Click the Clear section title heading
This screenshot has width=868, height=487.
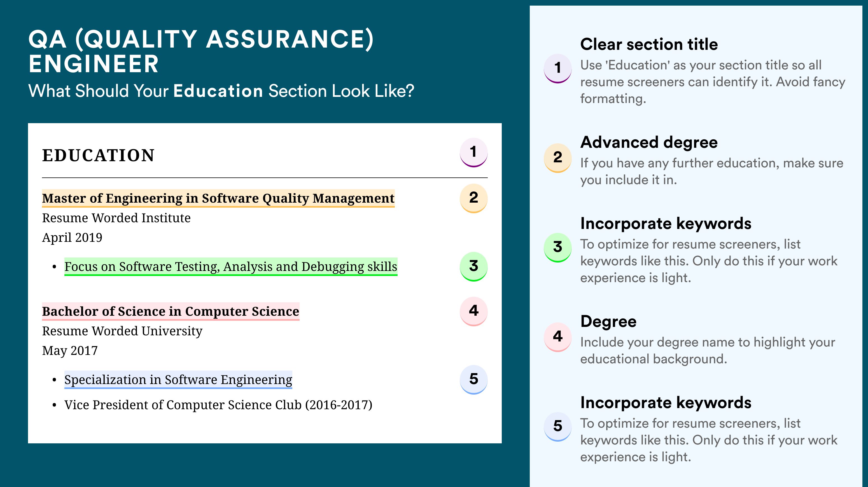[x=649, y=45]
